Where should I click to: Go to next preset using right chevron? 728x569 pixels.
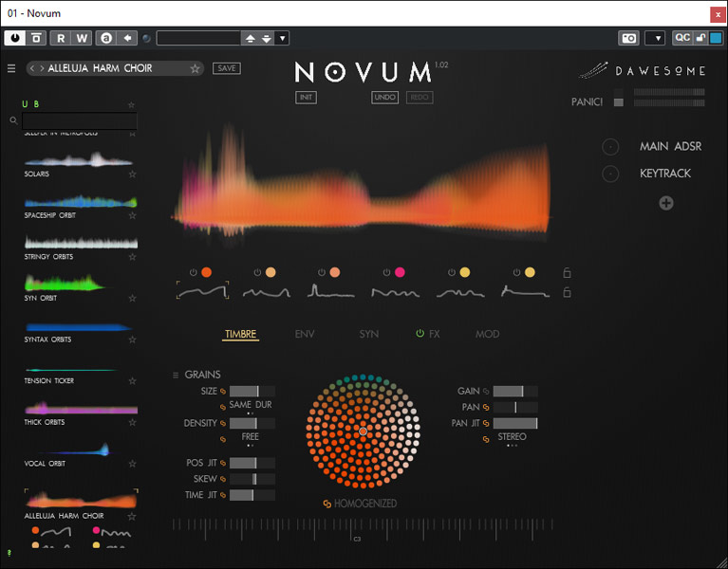pyautogui.click(x=42, y=68)
